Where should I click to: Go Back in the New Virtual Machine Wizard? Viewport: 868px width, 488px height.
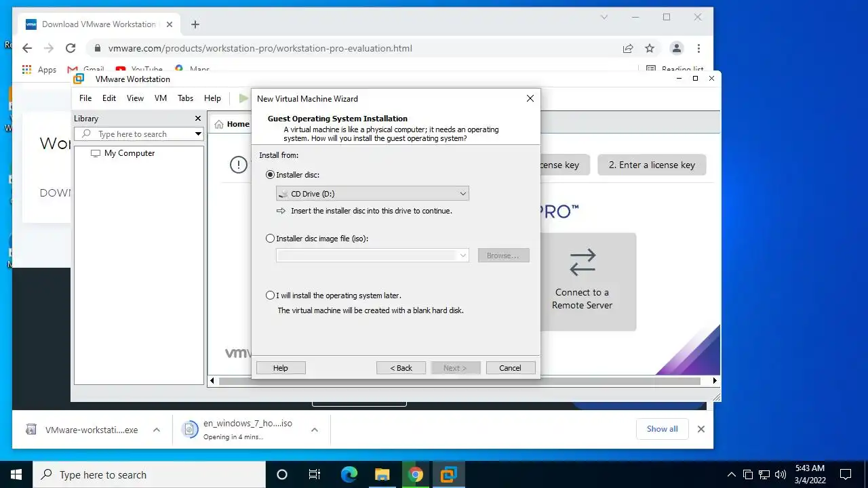(x=401, y=368)
